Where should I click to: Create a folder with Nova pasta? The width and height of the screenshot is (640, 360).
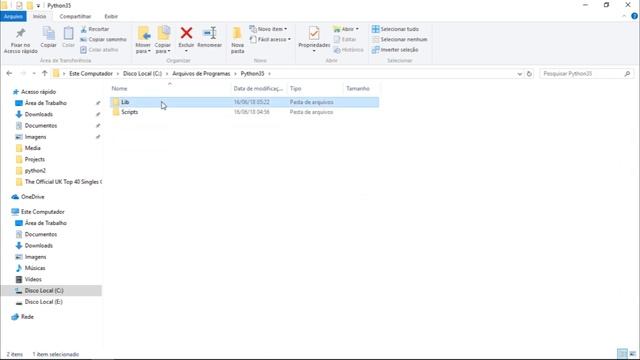pos(238,40)
